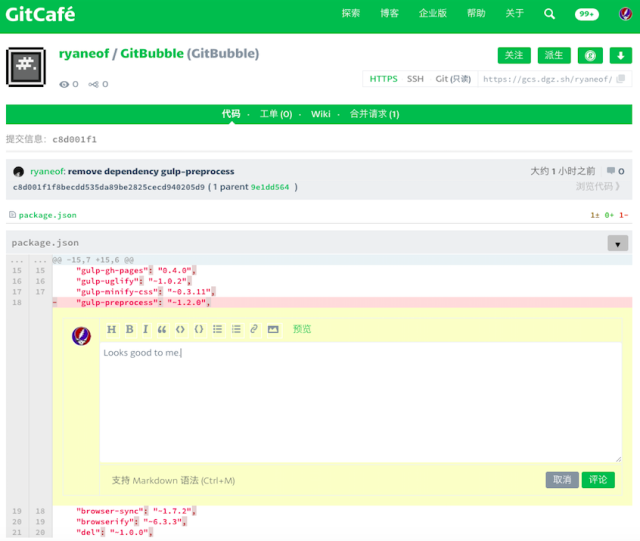
Task: Click the GitCafé logo
Action: pyautogui.click(x=40, y=14)
